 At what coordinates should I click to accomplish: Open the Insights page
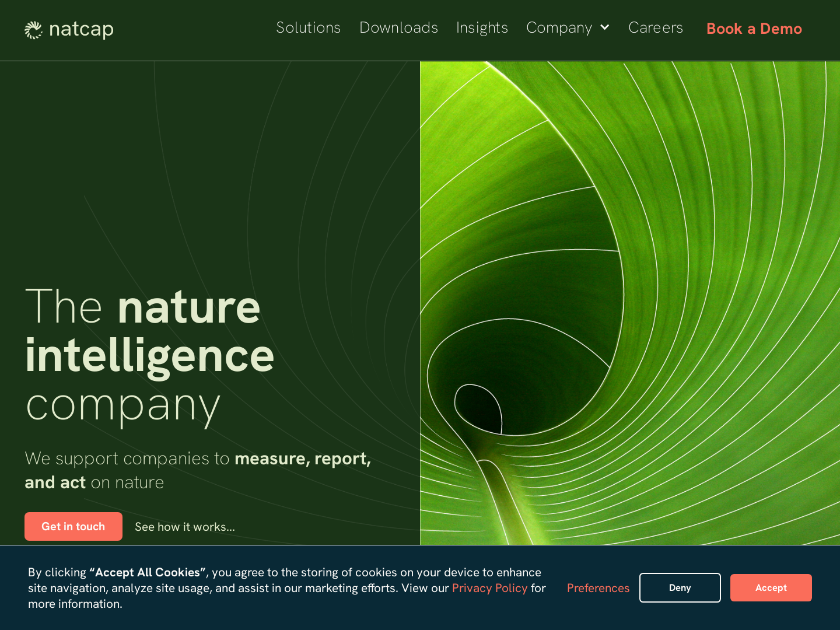pyautogui.click(x=482, y=27)
